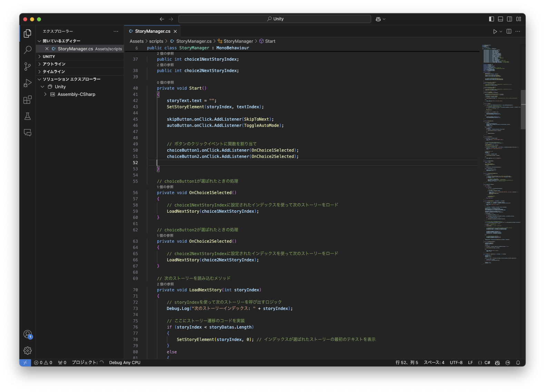Toggle the primary side bar visibility

click(492, 19)
